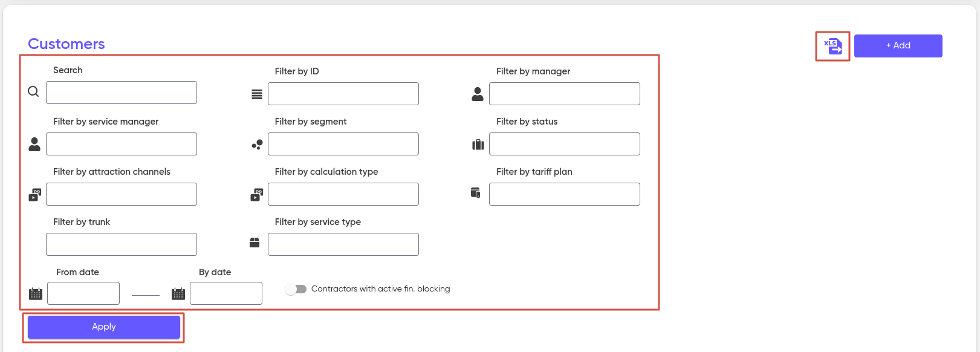The width and height of the screenshot is (980, 352).
Task: Click the By date input box
Action: pyautogui.click(x=226, y=293)
